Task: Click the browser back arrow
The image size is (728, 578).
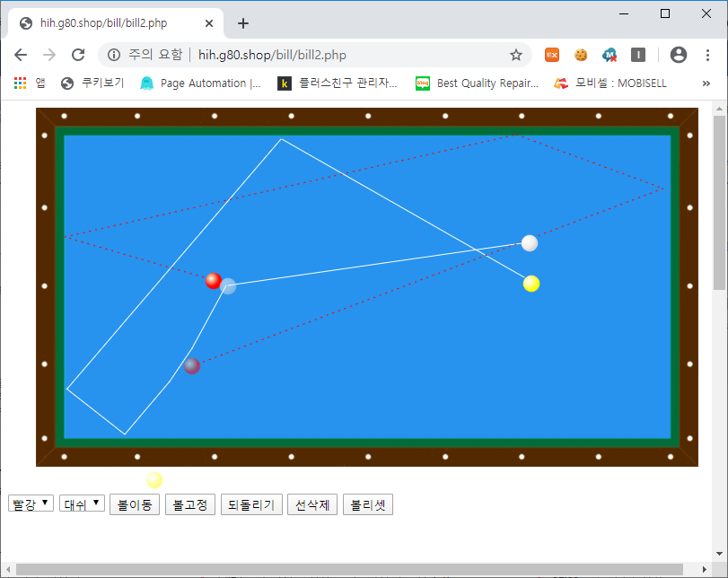Action: [x=21, y=55]
